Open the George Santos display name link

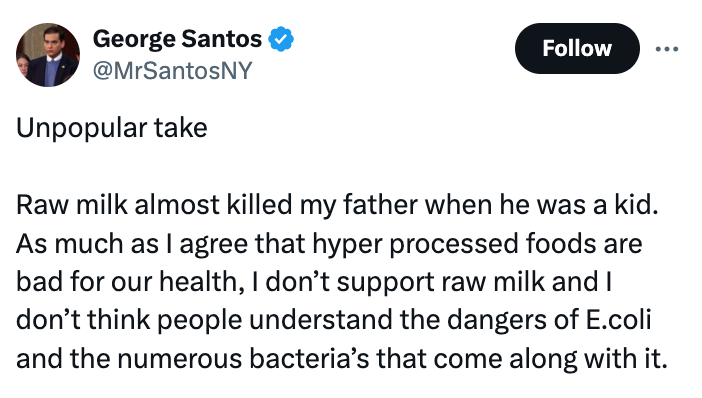pos(177,39)
